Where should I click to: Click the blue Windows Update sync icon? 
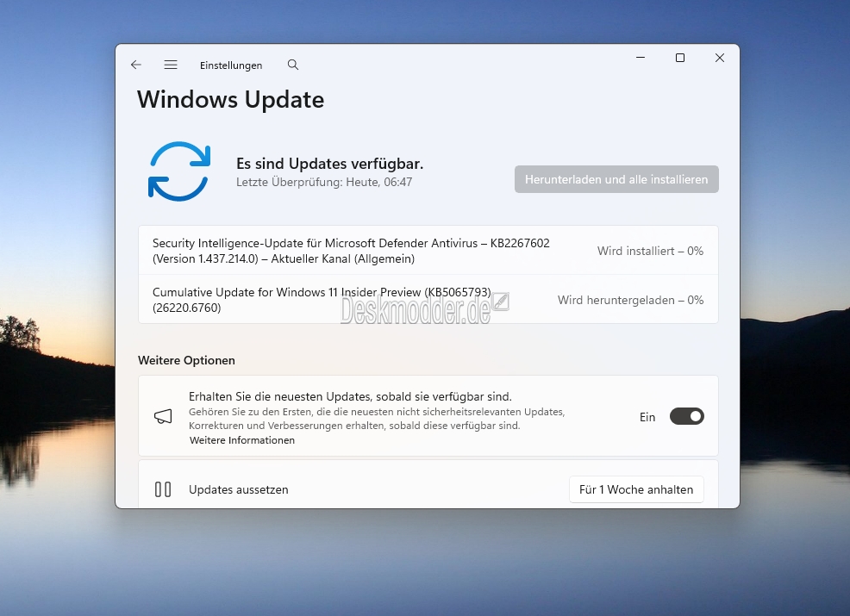tap(179, 171)
